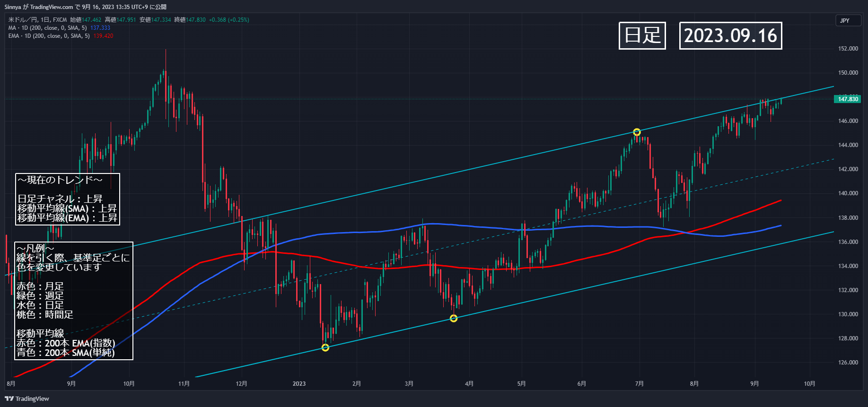This screenshot has height=407, width=868.
Task: Click the EMA 200 indicator legend
Action: (61, 36)
